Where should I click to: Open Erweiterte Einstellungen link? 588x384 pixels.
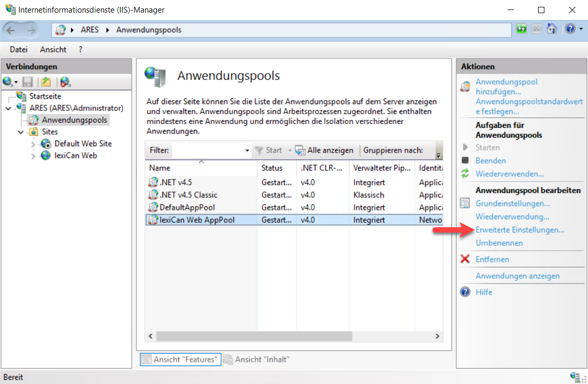[520, 230]
